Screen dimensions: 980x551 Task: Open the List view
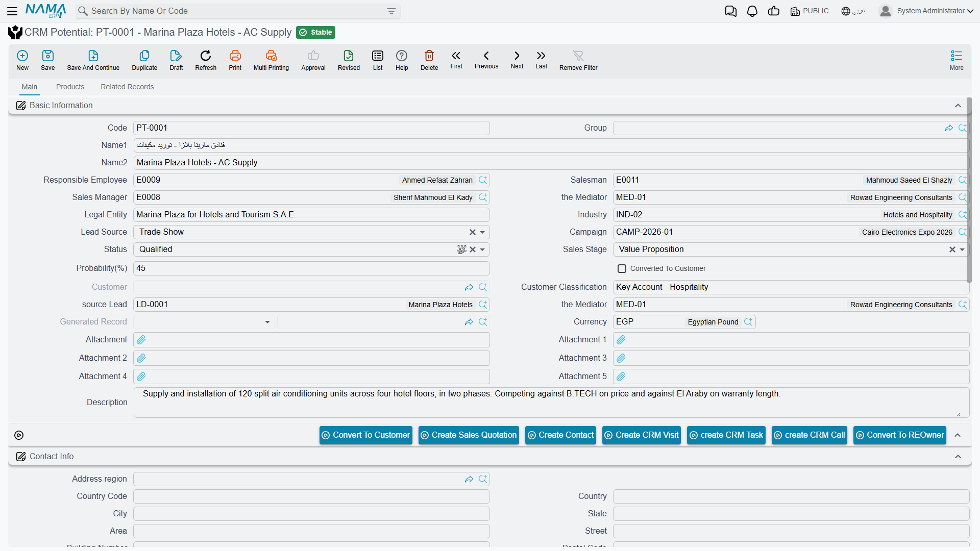coord(378,60)
